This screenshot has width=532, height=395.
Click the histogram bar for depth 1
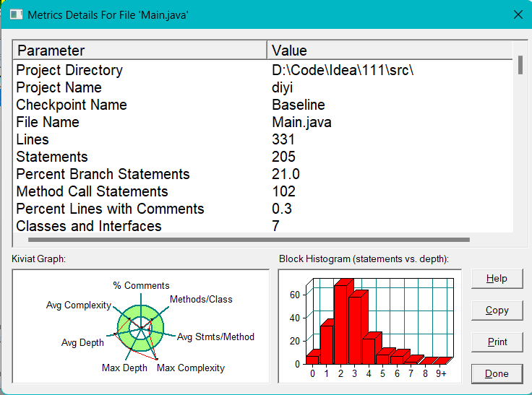click(327, 344)
